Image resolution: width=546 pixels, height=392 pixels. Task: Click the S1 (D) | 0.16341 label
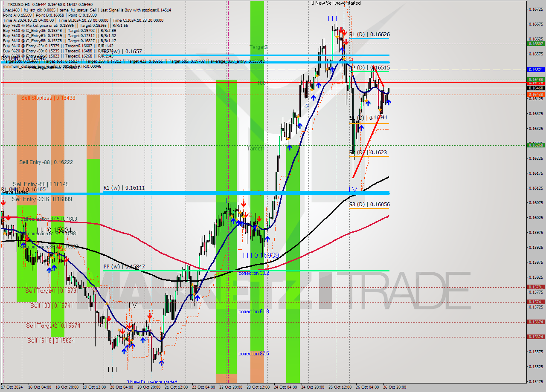click(x=369, y=118)
